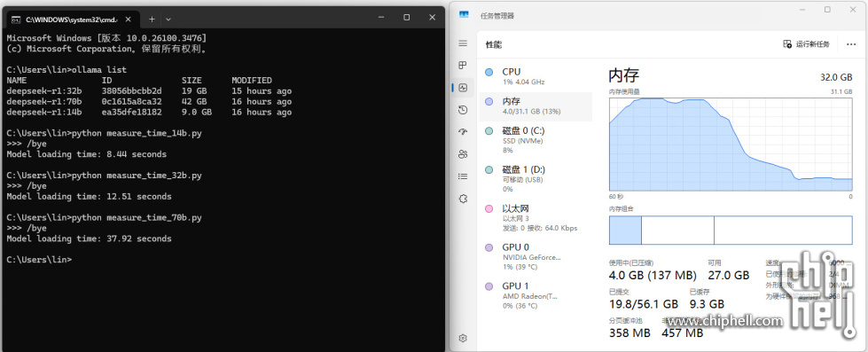Open the three-dot more options menu

tap(851, 44)
